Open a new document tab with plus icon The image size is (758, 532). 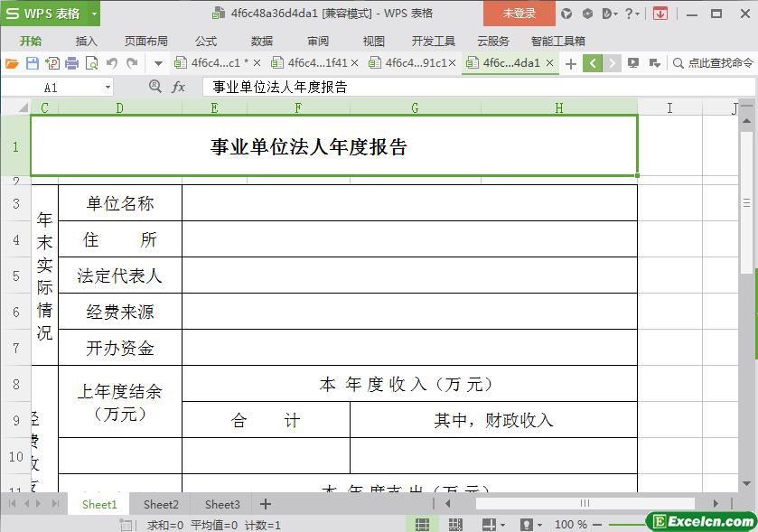pyautogui.click(x=570, y=64)
